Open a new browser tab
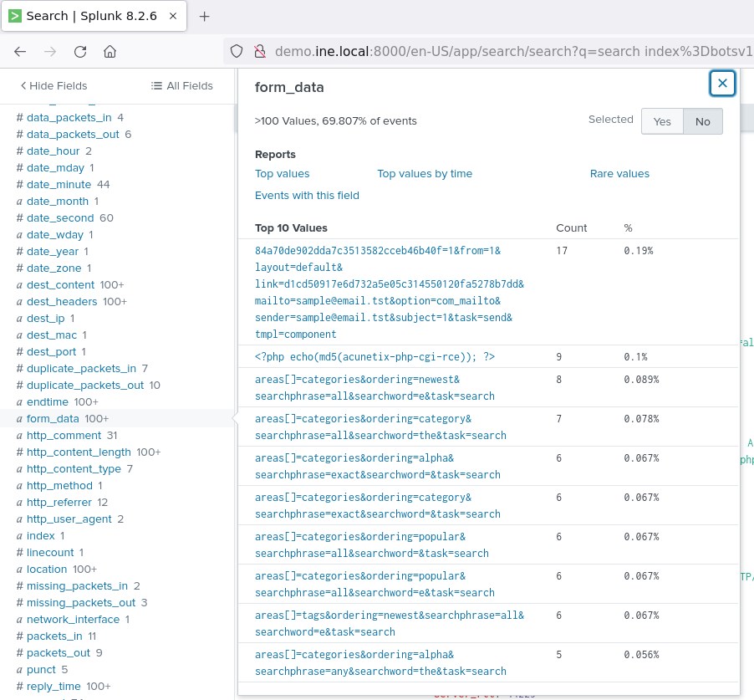754x700 pixels. click(x=204, y=17)
